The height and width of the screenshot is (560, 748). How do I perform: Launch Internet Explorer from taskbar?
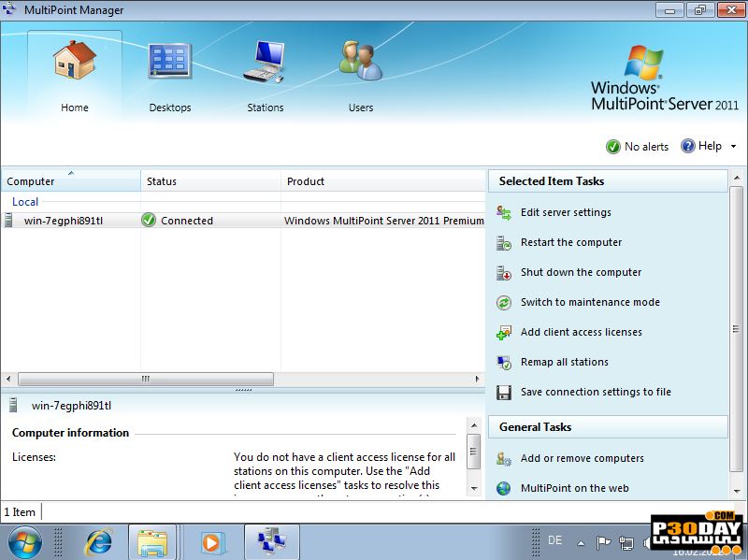click(98, 542)
